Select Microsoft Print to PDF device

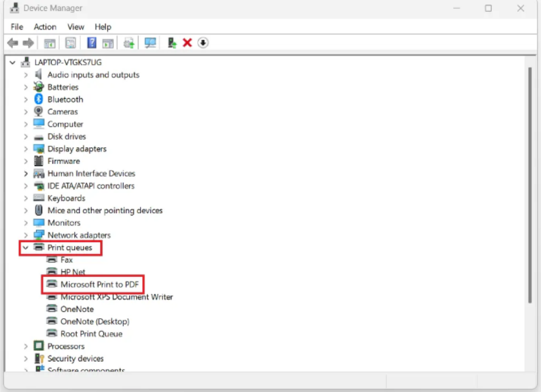coord(99,284)
